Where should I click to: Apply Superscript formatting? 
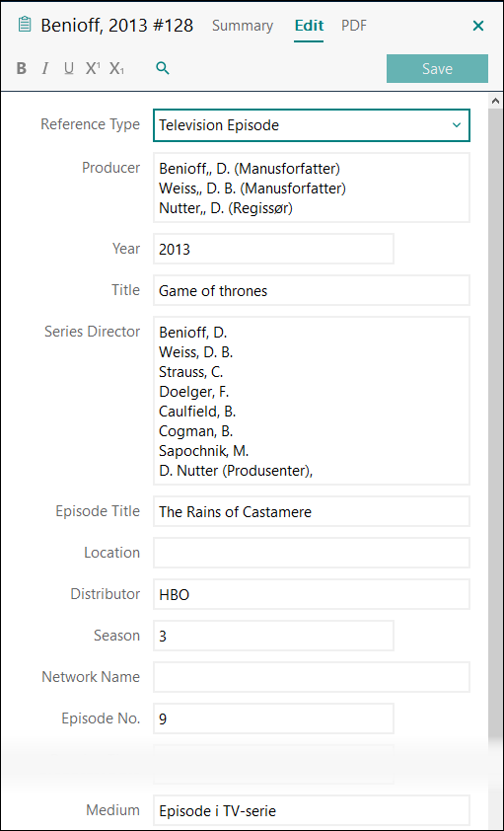point(93,68)
